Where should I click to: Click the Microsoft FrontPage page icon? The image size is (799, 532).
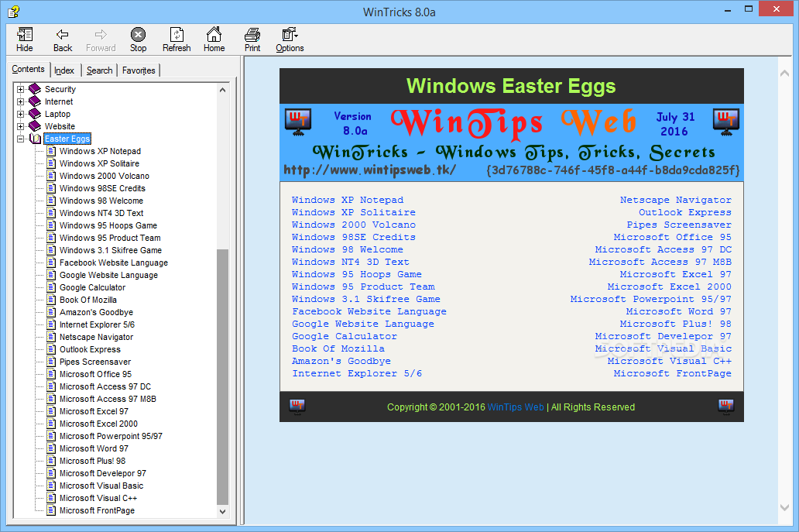51,510
